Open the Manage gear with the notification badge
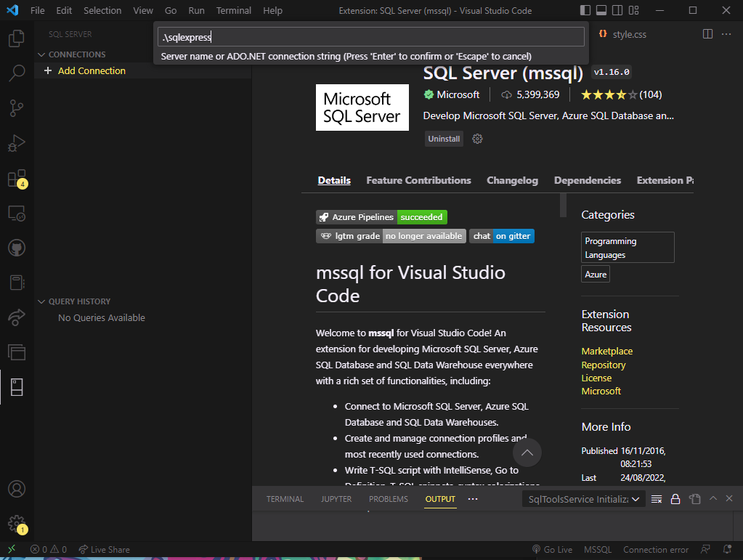 coord(17,524)
